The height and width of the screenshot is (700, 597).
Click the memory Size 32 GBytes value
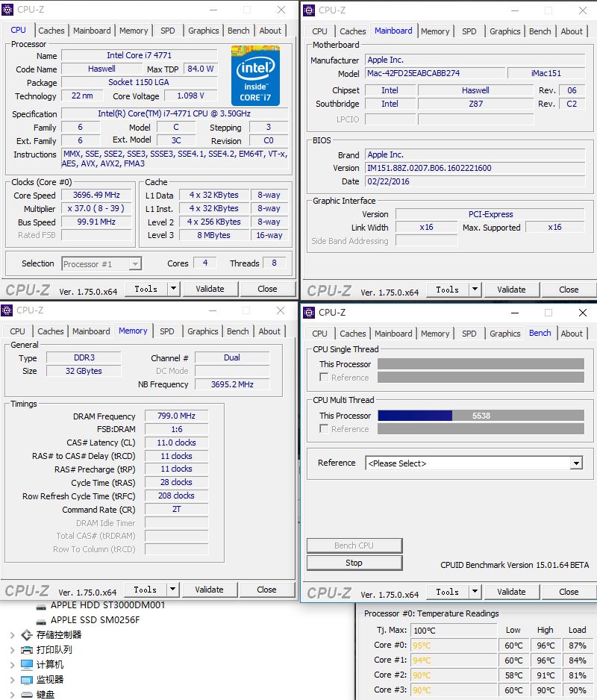pyautogui.click(x=84, y=371)
